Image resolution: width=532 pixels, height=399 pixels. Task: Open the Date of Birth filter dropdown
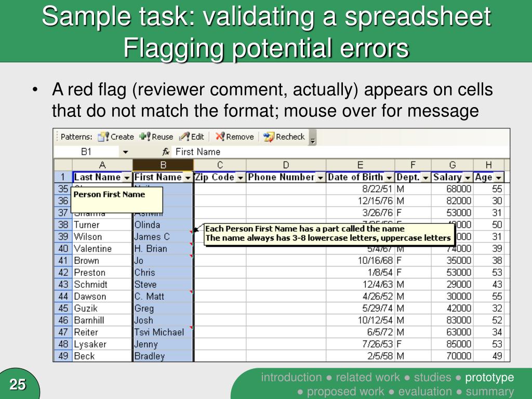389,178
